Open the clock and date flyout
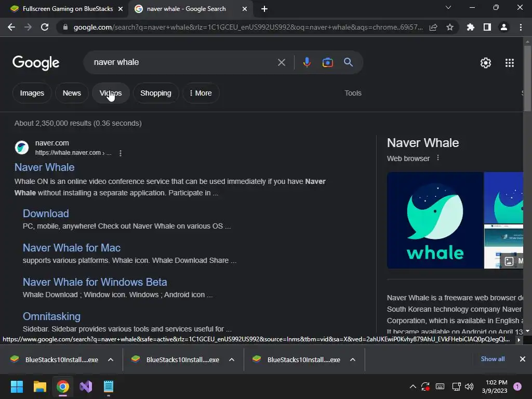532x399 pixels. coord(495,387)
